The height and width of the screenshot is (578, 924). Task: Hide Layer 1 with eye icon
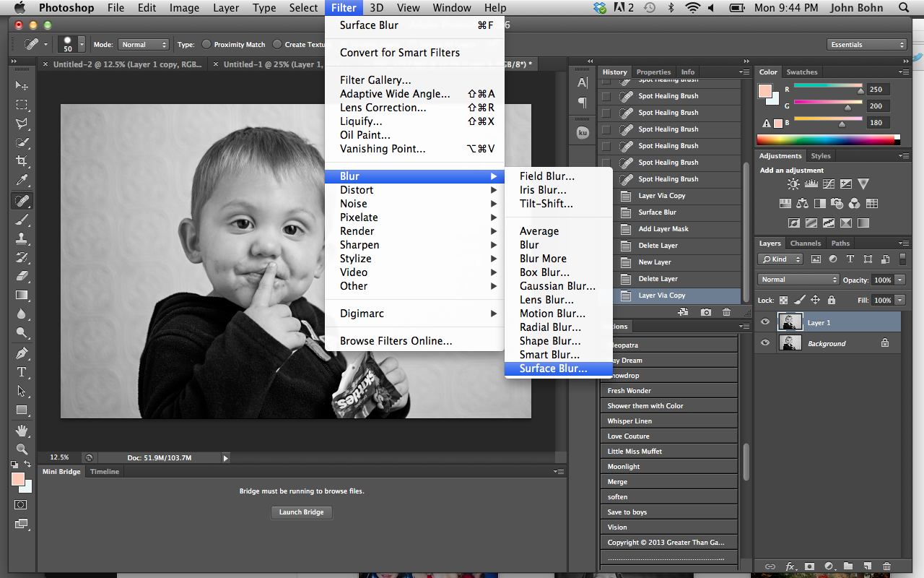click(x=765, y=322)
